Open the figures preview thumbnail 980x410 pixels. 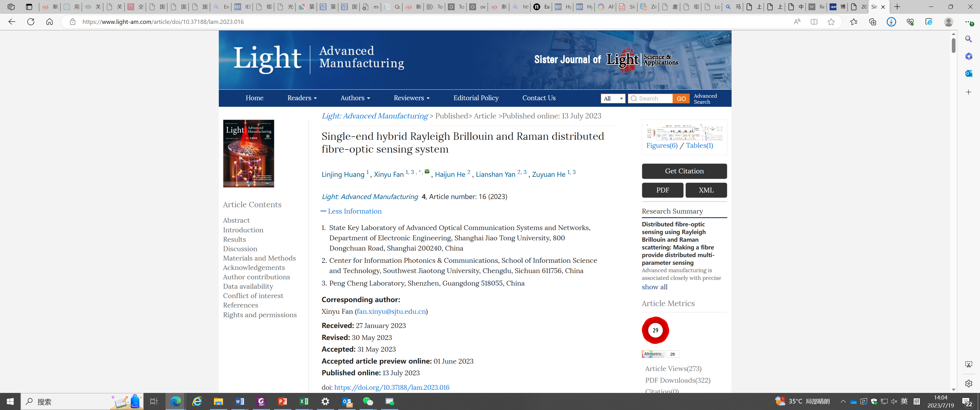pos(684,132)
